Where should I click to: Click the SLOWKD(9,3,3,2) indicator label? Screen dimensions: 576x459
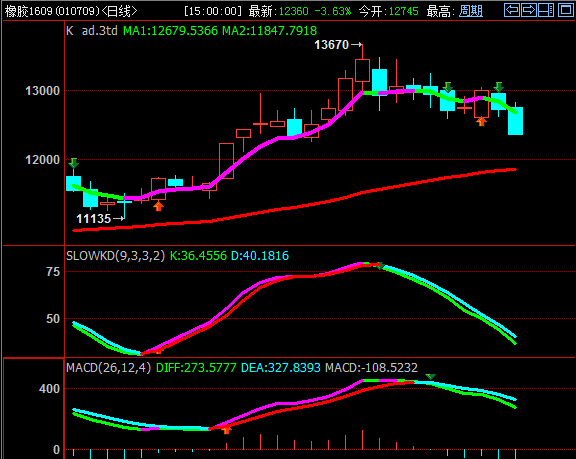coord(115,256)
